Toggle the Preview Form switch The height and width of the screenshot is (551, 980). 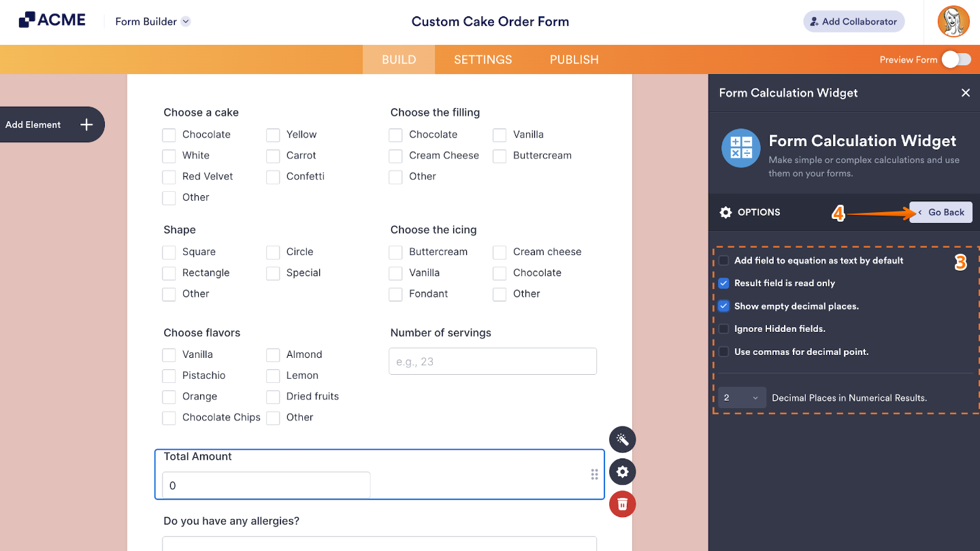[x=956, y=59]
